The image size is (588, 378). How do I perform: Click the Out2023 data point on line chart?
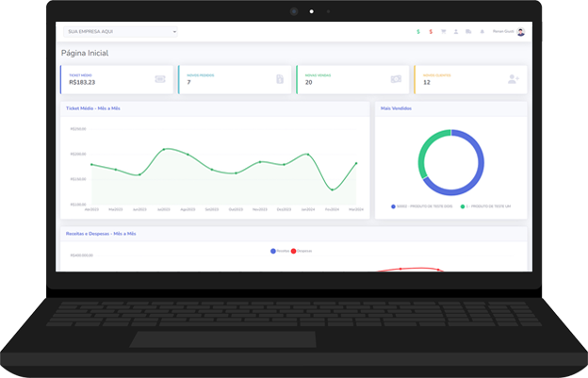(236, 173)
